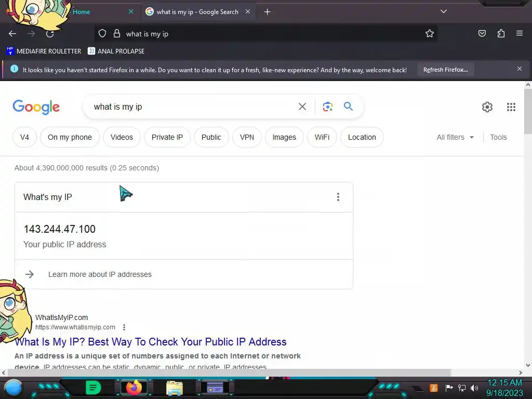Close the 'what is my ip' tab
This screenshot has width=532, height=399.
(248, 11)
